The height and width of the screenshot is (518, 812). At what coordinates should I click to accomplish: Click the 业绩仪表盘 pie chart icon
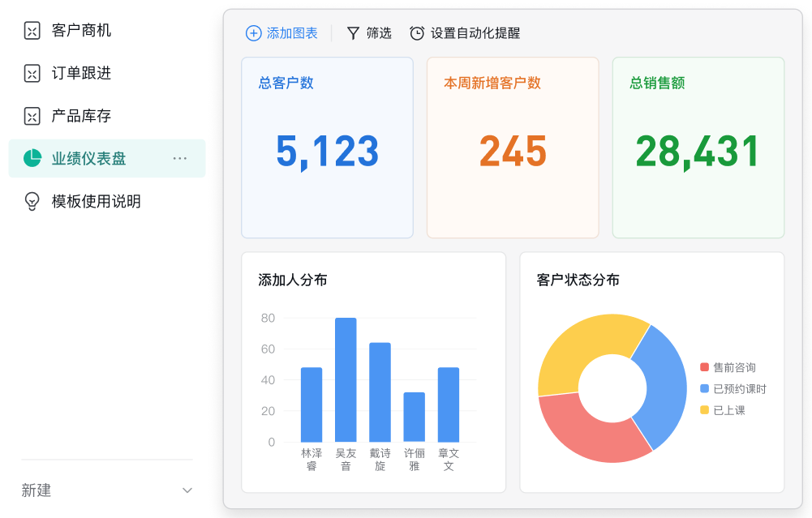point(32,158)
